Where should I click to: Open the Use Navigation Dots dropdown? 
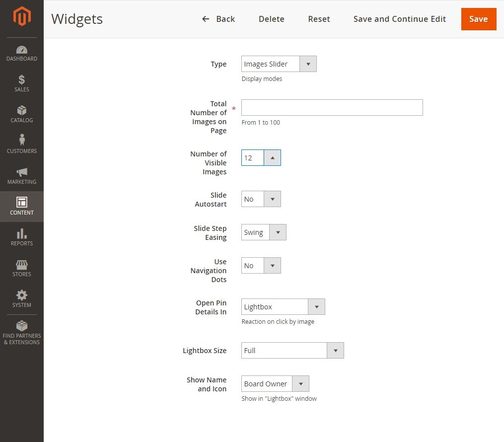[x=261, y=266]
